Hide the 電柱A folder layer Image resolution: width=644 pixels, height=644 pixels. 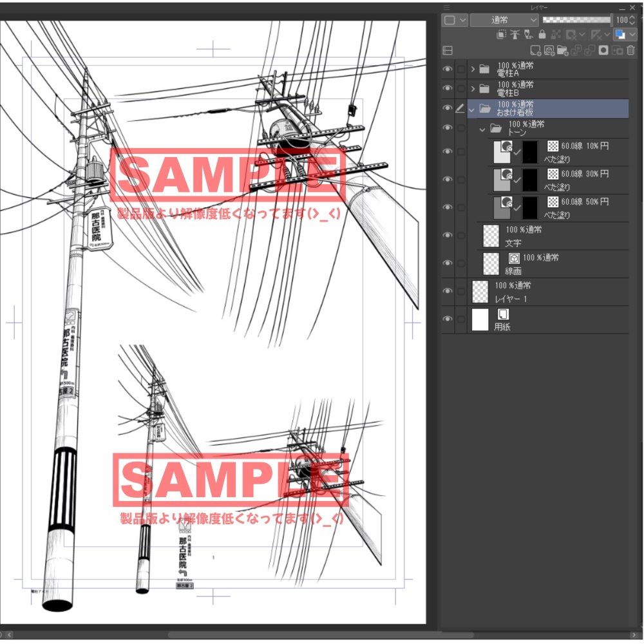pos(448,69)
